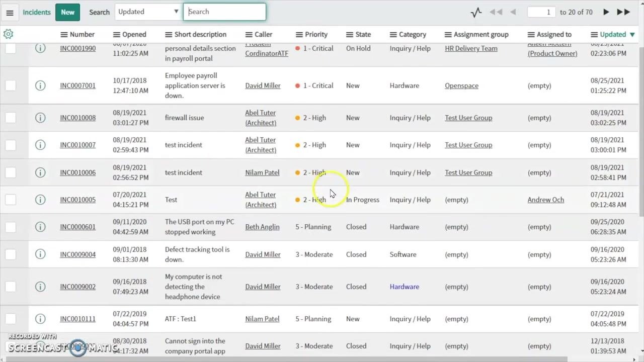
Task: Sort by the Opened column header
Action: click(x=134, y=35)
